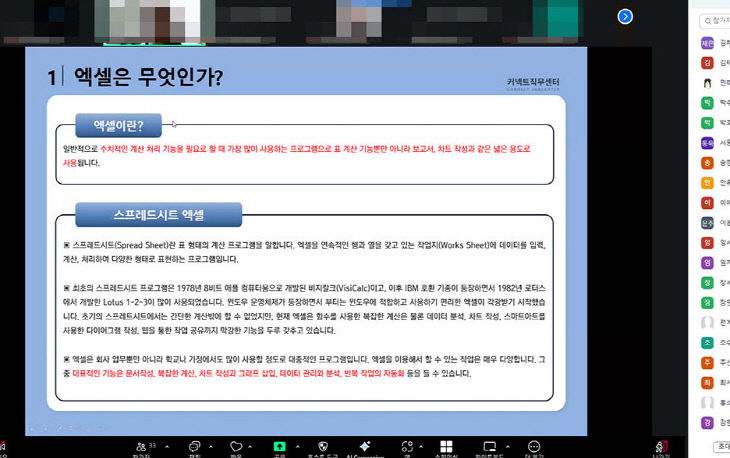The image size is (730, 458).
Task: Click the heart reactions icon
Action: point(236,447)
